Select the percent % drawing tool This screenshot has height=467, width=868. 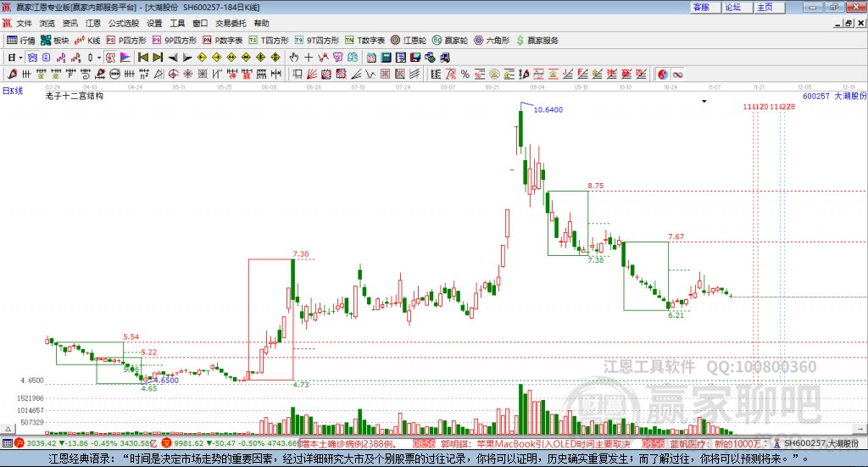[465, 74]
